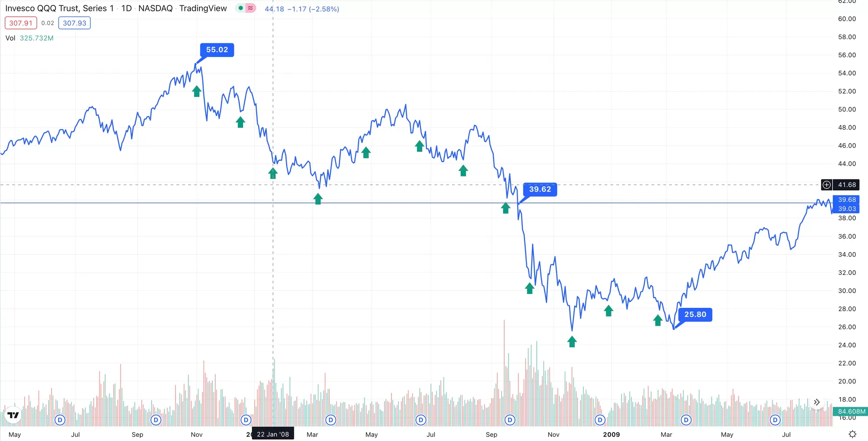The image size is (868, 441).
Task: Click the Vol indicator label
Action: [10, 38]
